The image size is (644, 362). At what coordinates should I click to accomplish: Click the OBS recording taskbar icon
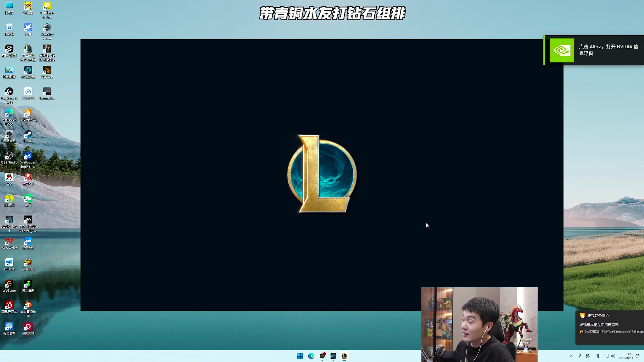coord(322,356)
